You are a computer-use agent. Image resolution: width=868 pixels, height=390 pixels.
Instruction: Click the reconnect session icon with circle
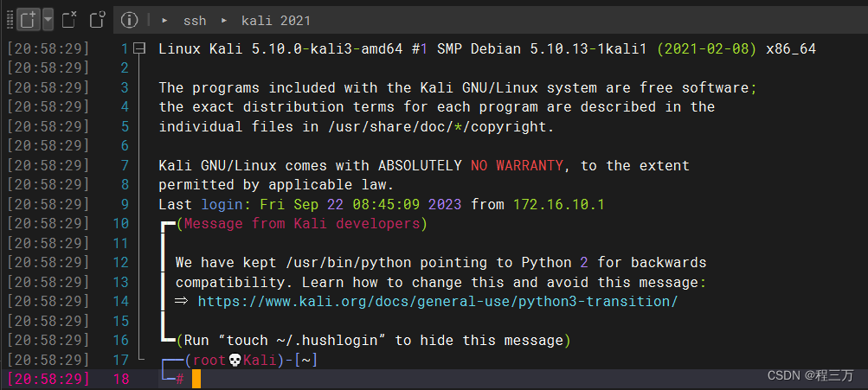(98, 21)
